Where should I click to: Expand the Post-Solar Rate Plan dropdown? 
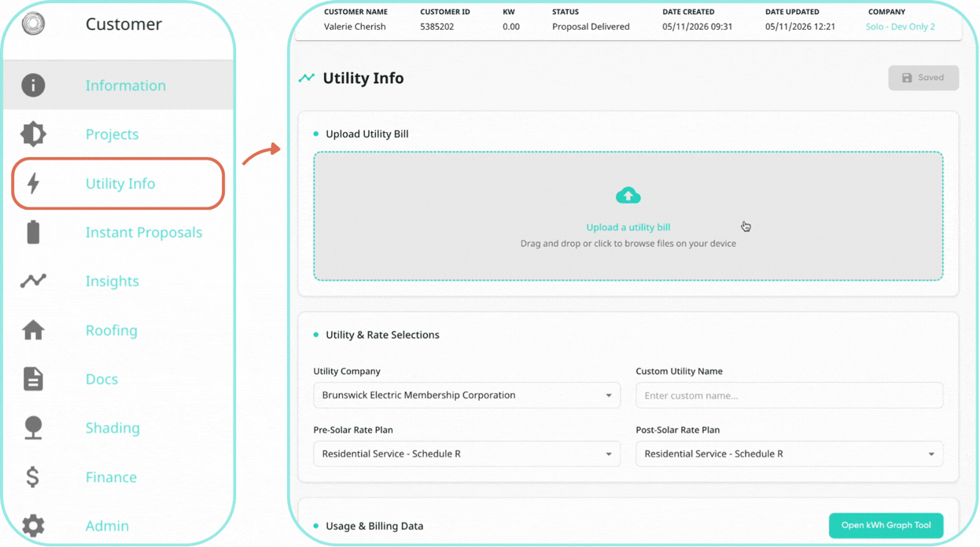789,453
